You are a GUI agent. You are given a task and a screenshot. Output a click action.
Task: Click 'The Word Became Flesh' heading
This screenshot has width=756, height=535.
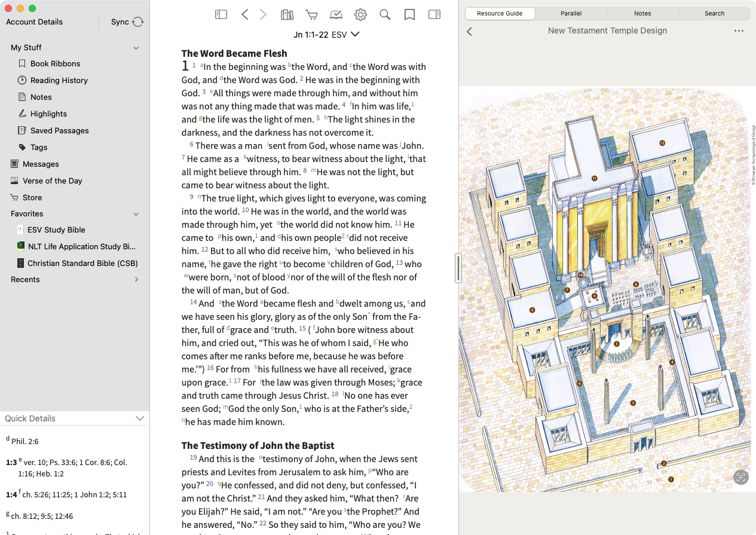[x=234, y=53]
